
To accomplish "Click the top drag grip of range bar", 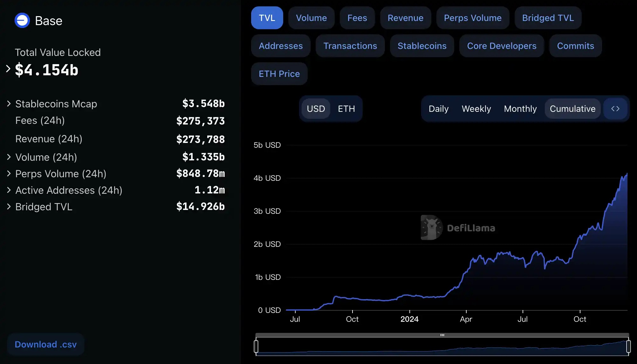I will pyautogui.click(x=442, y=335).
